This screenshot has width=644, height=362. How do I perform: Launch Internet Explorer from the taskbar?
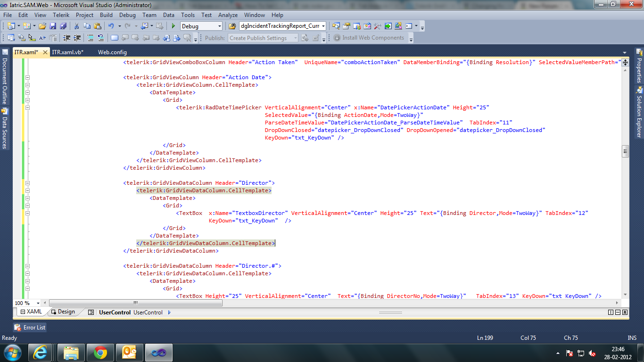tap(40, 353)
